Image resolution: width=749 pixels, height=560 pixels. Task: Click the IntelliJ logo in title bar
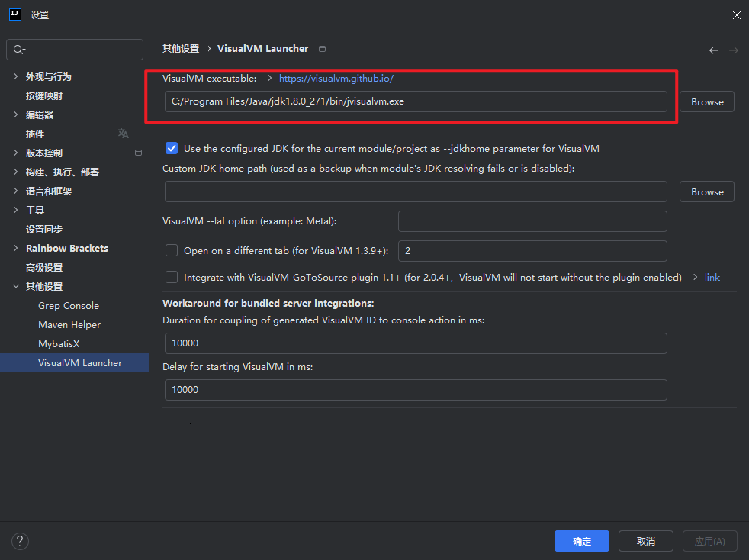tap(15, 14)
